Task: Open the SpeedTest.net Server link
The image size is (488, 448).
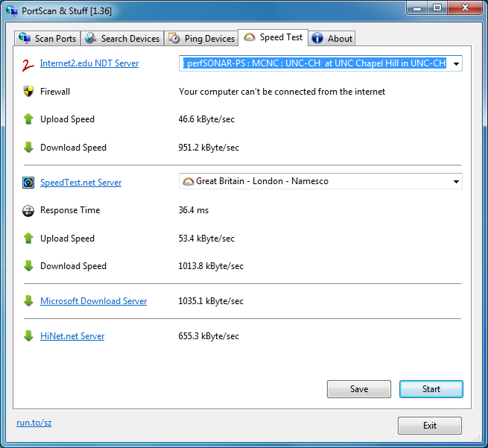Action: 81,183
